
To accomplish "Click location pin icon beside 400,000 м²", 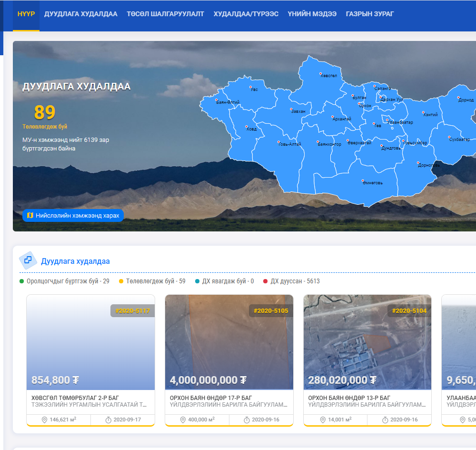I will point(183,420).
